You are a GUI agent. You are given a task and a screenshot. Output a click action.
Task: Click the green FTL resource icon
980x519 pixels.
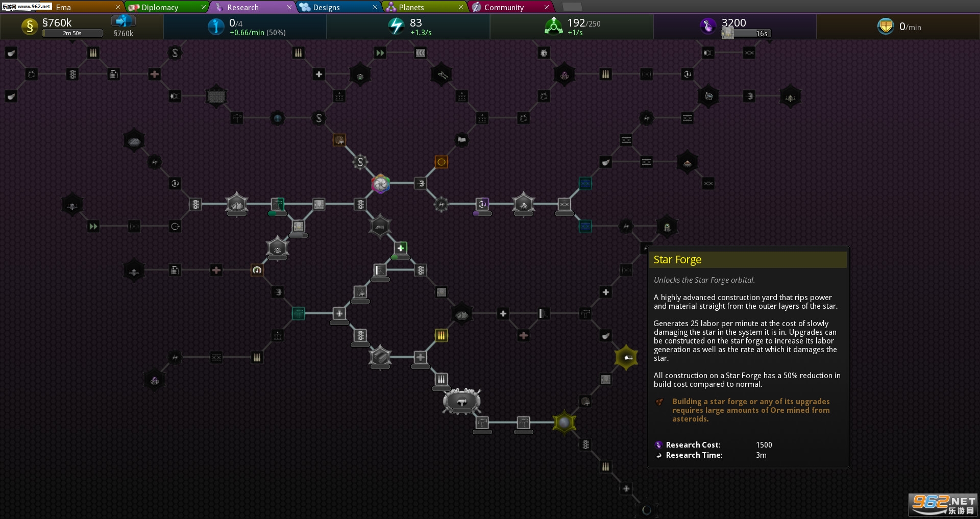pos(554,26)
